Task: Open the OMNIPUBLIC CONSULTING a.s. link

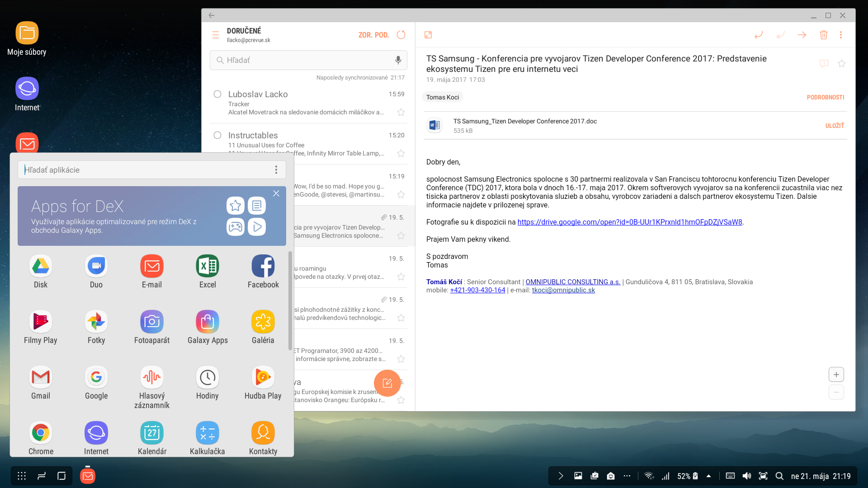Action: click(573, 282)
